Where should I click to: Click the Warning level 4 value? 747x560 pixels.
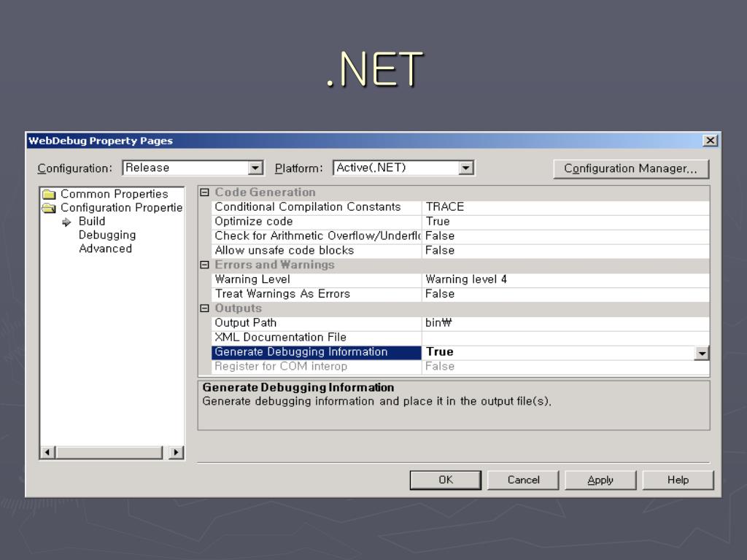coord(565,279)
